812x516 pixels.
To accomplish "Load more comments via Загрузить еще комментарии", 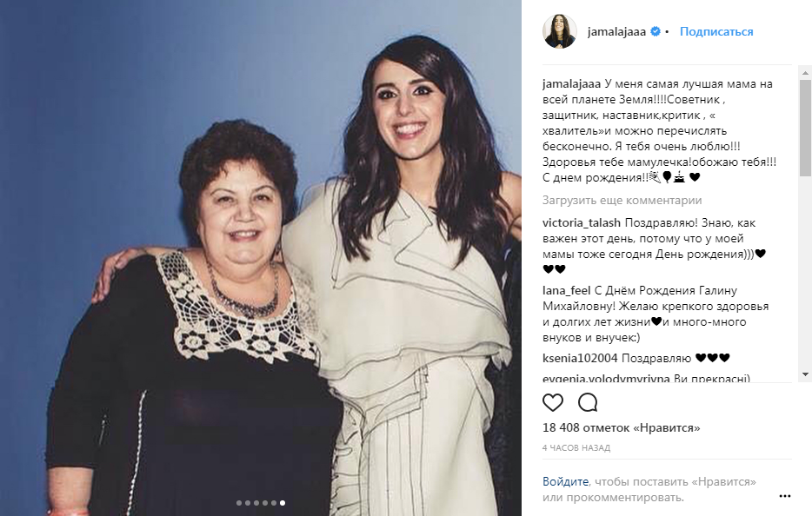I will 622,201.
